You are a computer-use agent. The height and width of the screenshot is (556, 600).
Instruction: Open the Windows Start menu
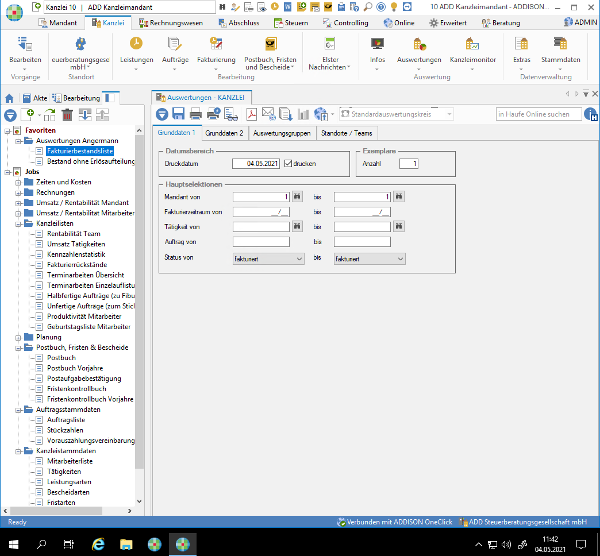click(x=14, y=544)
